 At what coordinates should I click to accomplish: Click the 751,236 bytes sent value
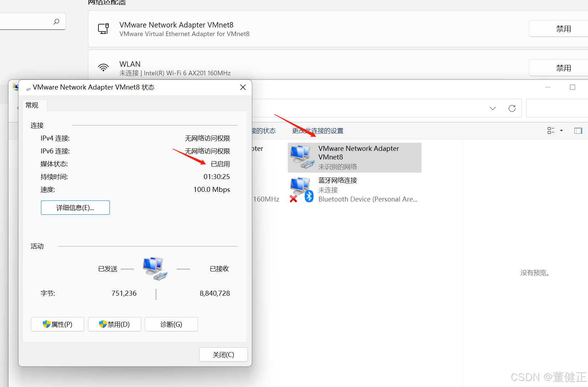point(124,293)
